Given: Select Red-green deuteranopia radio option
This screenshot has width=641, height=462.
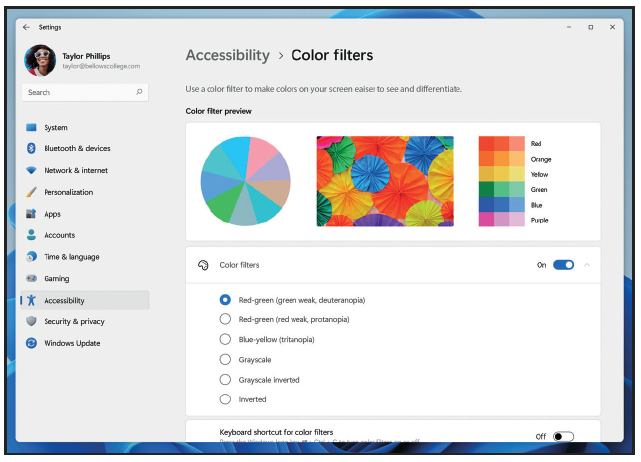Looking at the screenshot, I should click(225, 300).
